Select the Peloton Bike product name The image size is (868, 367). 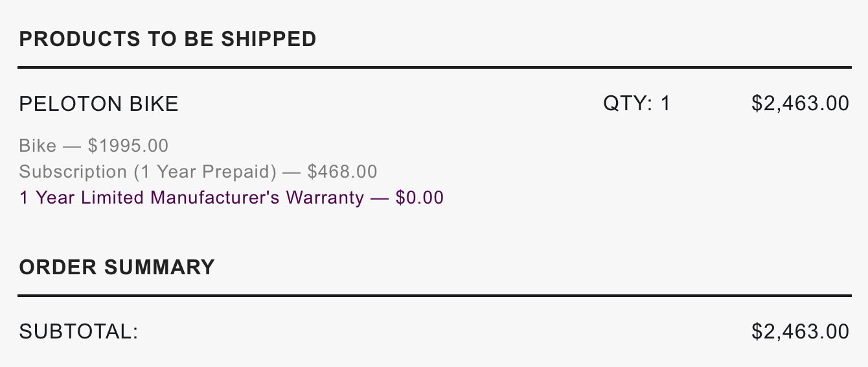point(98,104)
